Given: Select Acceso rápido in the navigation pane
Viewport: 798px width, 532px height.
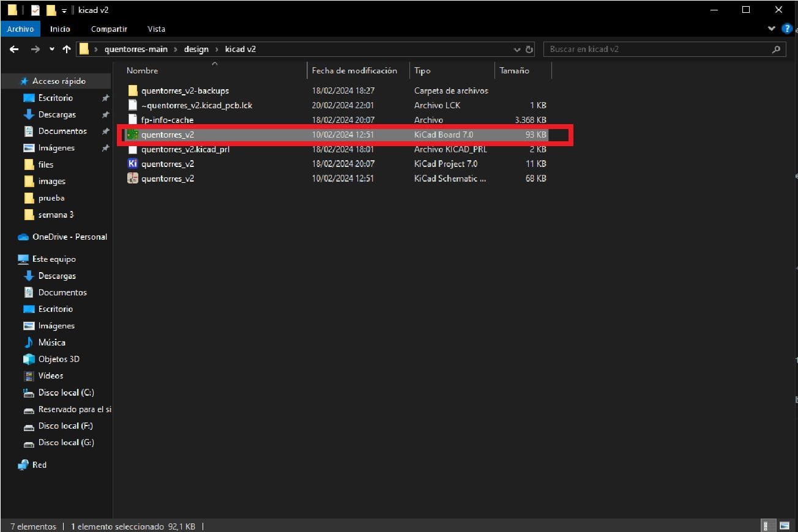Looking at the screenshot, I should click(x=53, y=81).
